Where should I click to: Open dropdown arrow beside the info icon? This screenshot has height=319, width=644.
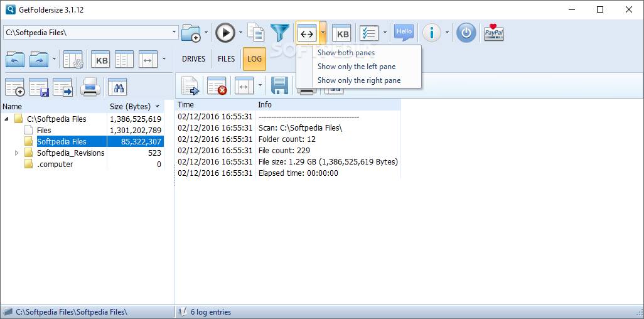[448, 33]
